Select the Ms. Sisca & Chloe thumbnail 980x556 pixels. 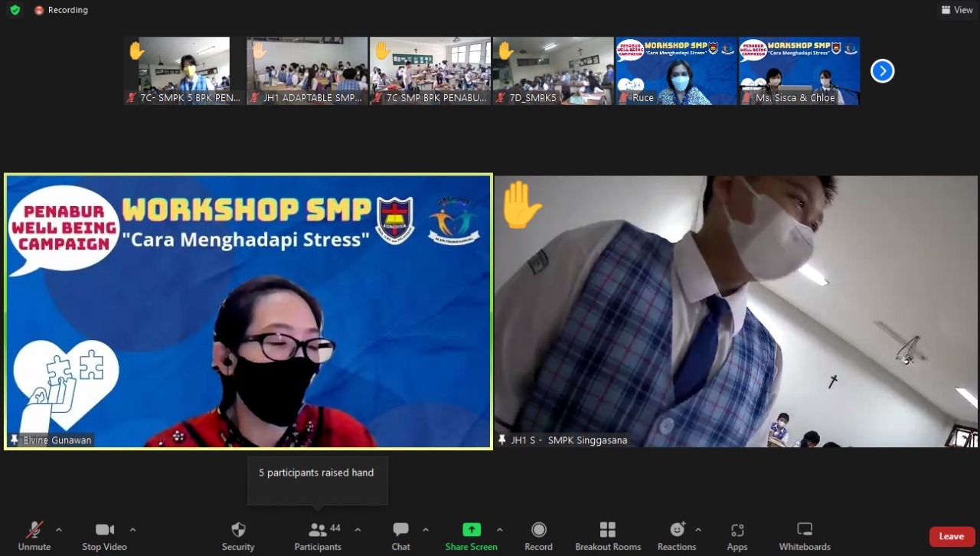799,70
